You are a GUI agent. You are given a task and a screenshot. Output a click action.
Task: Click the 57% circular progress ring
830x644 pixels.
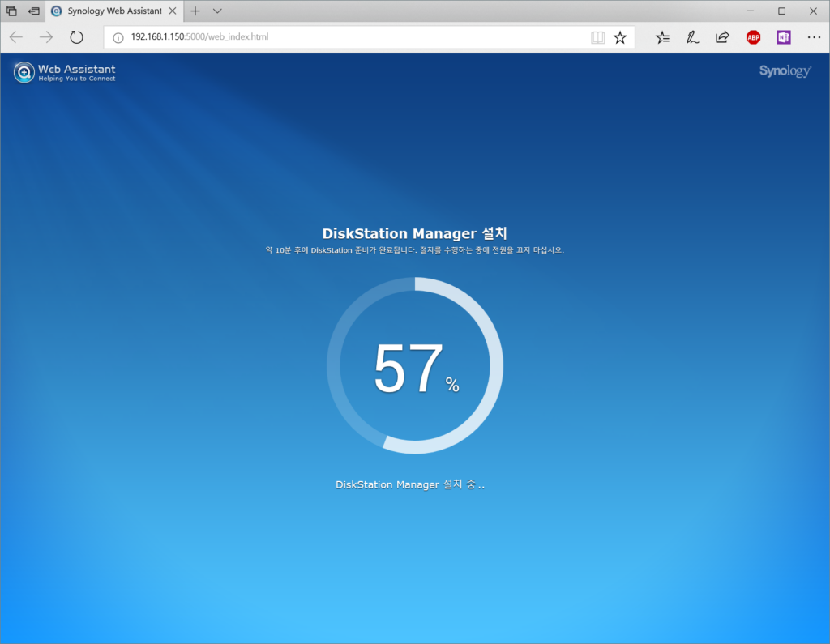point(415,365)
